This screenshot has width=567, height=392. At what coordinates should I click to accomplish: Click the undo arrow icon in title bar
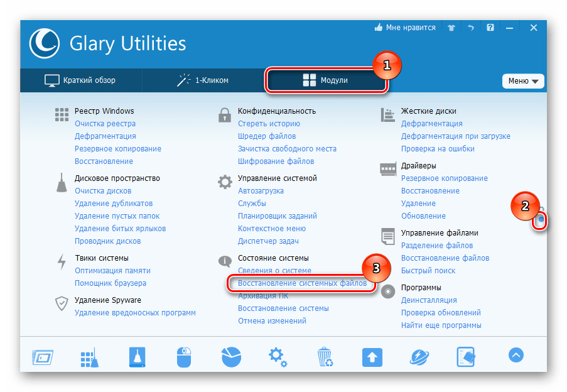tap(470, 28)
